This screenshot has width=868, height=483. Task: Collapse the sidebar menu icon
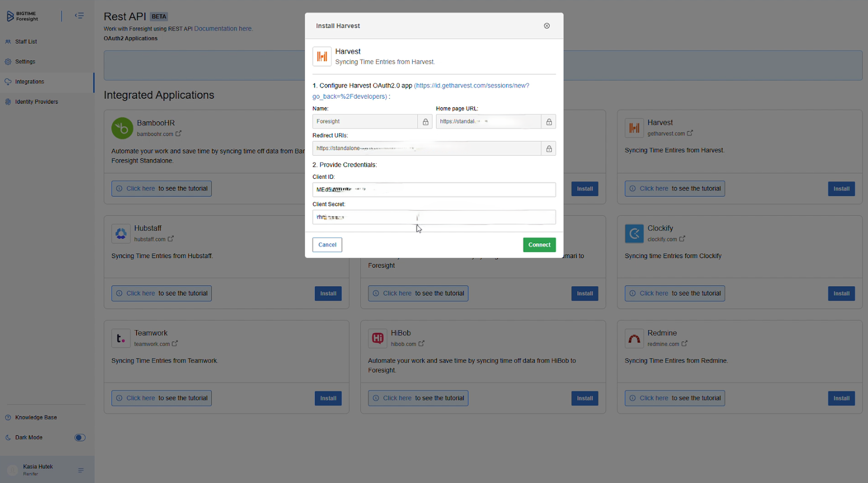pyautogui.click(x=79, y=16)
